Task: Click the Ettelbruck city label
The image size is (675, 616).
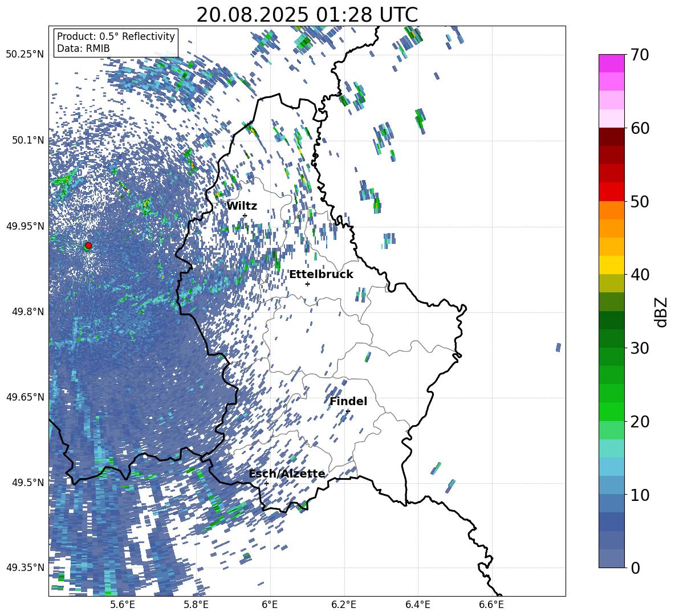Action: [321, 275]
